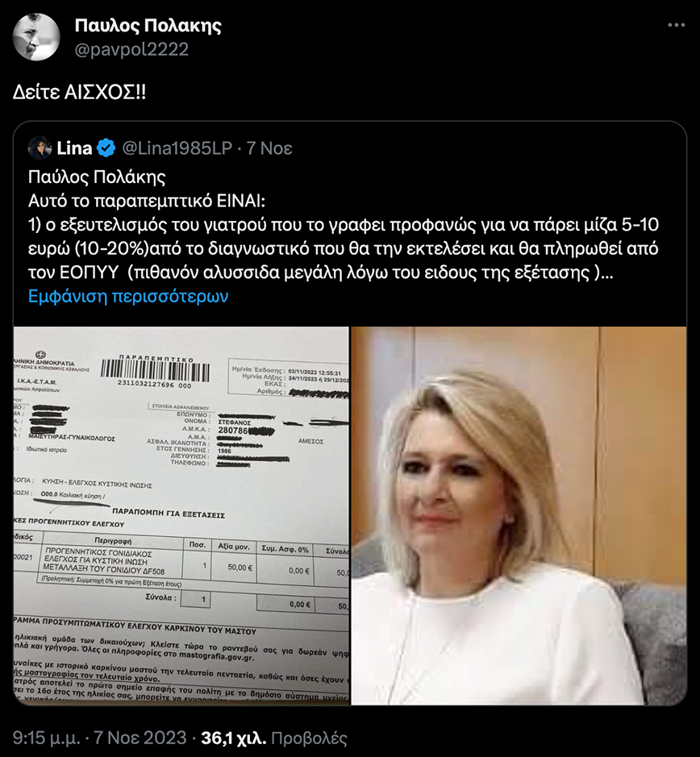Click the ΠΑΡΑΠΟΜΠΗ ΓΙΑ ΕΞΕΤΑΣΕΙΣ heading in document
This screenshot has height=757, width=700.
click(x=169, y=514)
